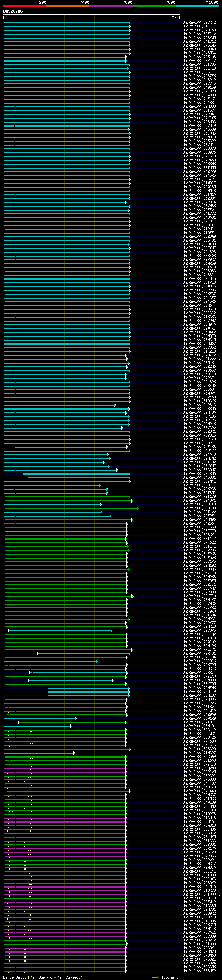Select label UniRef100_Q76LA8
Viewport: 222px width, 980px height.
199,57
